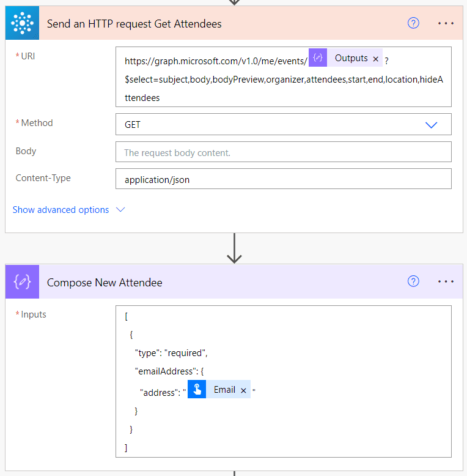Remove the Email token from Inputs
This screenshot has height=476, width=467.
243,390
